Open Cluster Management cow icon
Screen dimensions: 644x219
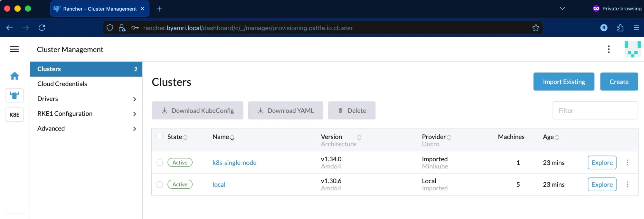click(x=14, y=96)
